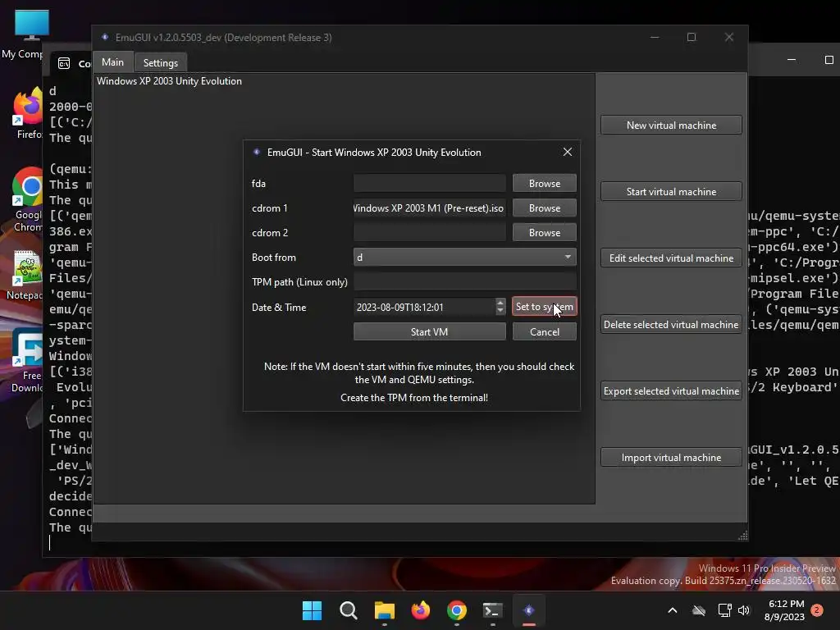This screenshot has width=840, height=630.
Task: Select the Notepad++ desktop shortcut
Action: click(25, 276)
